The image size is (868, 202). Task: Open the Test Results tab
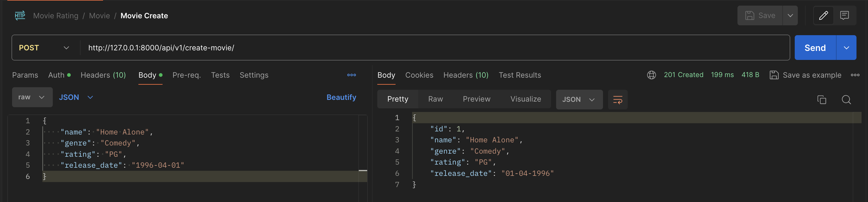pyautogui.click(x=520, y=75)
